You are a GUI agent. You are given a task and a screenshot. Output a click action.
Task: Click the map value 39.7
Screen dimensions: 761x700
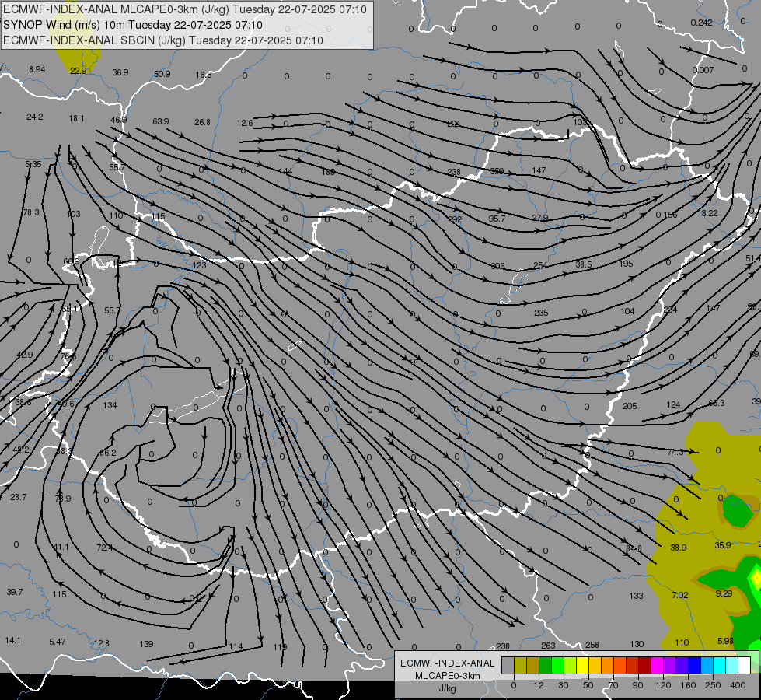pos(15,592)
